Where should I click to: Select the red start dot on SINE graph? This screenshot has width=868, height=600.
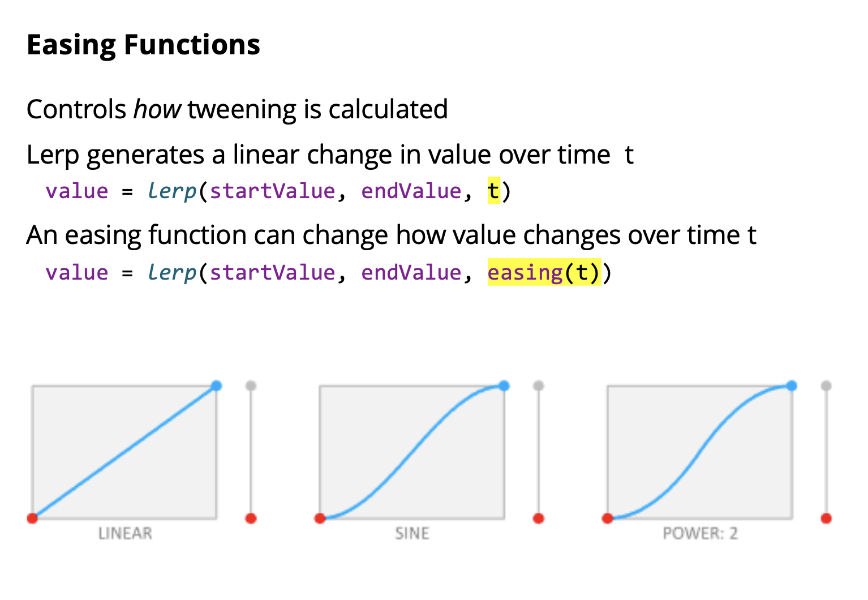(320, 518)
